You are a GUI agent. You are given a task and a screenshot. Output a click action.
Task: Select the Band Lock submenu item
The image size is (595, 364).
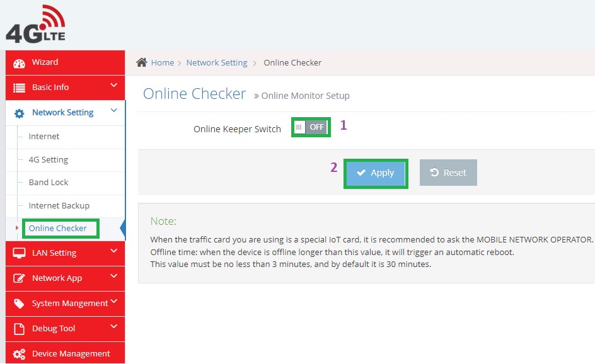click(x=49, y=183)
